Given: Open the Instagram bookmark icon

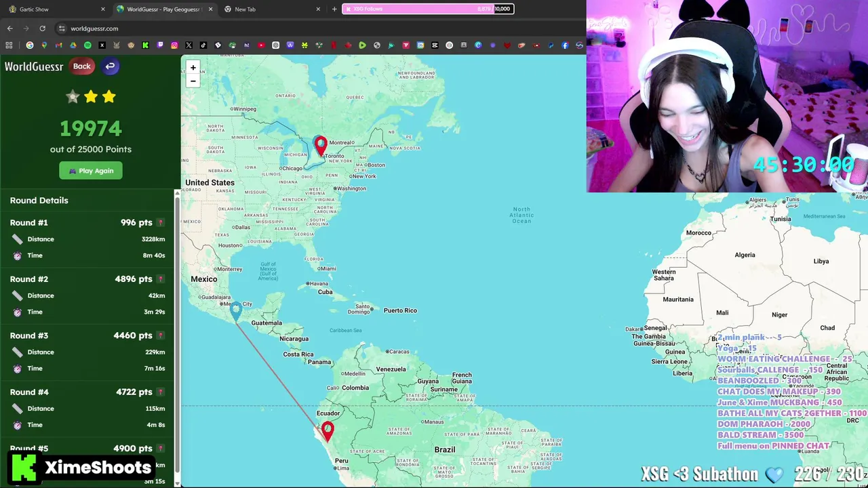Looking at the screenshot, I should coord(174,45).
